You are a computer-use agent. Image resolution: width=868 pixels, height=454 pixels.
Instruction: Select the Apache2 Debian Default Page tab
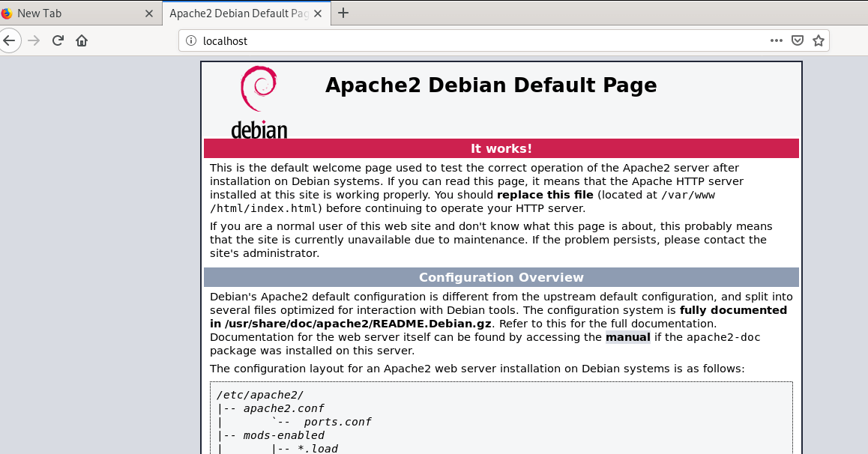[x=236, y=13]
